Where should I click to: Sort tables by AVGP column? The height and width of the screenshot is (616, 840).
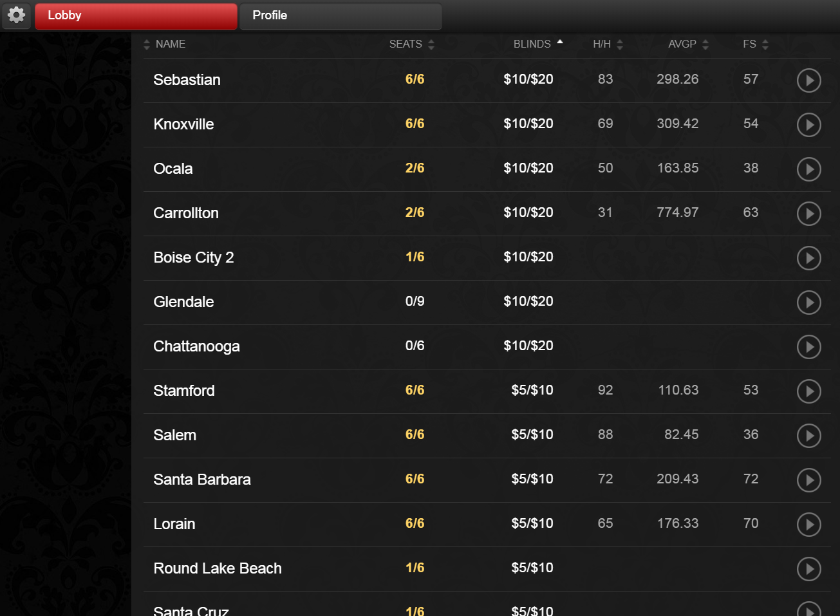pyautogui.click(x=682, y=44)
